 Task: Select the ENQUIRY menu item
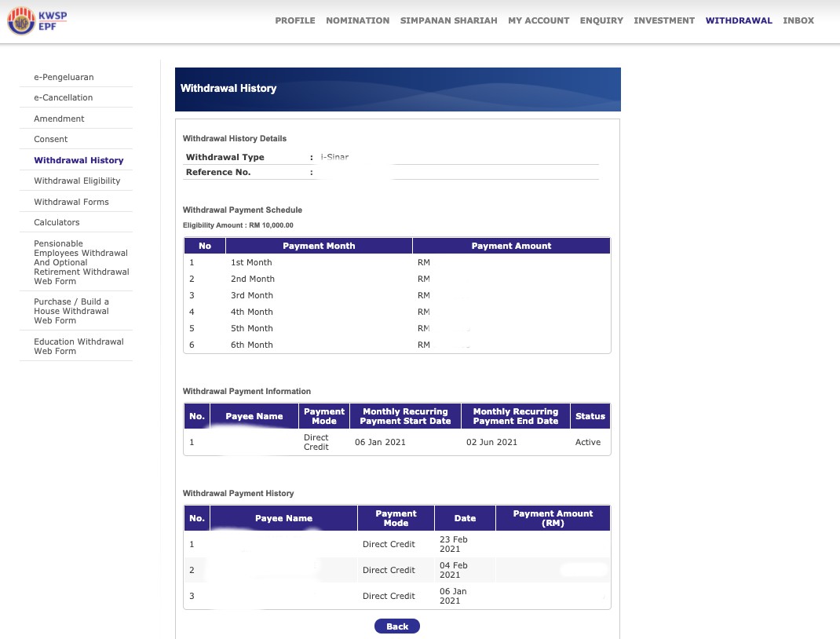click(601, 21)
